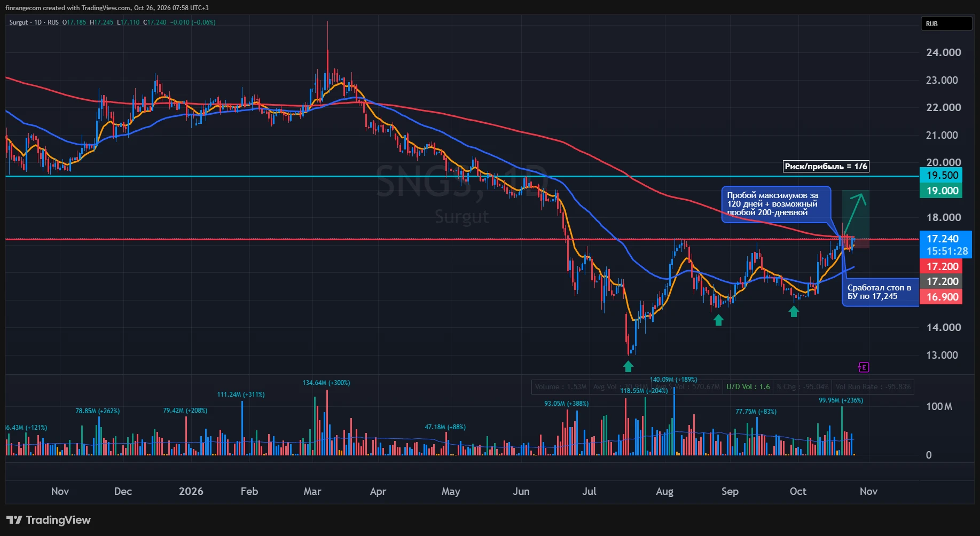Open the RUB currency selector

click(946, 24)
